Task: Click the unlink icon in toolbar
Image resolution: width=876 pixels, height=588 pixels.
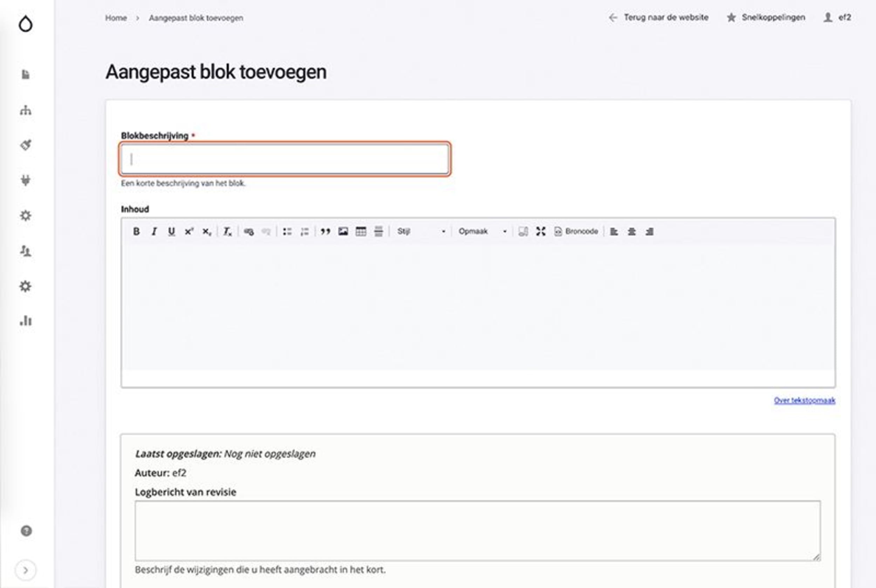Action: pyautogui.click(x=266, y=231)
